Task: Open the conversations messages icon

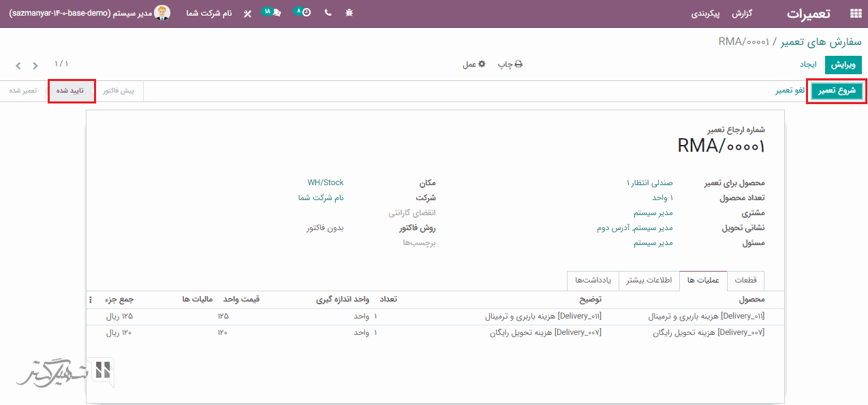Action: coord(272,13)
